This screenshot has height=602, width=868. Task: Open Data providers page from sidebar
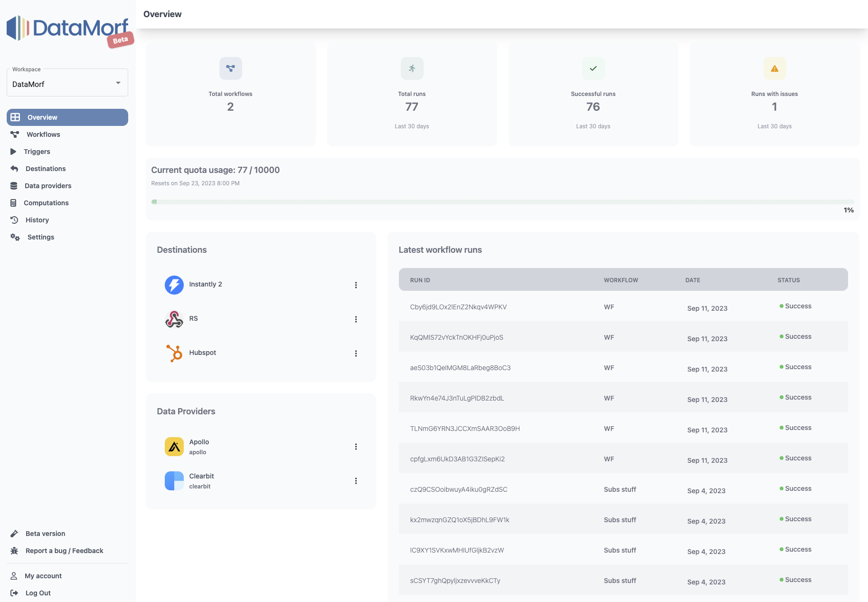(67, 186)
